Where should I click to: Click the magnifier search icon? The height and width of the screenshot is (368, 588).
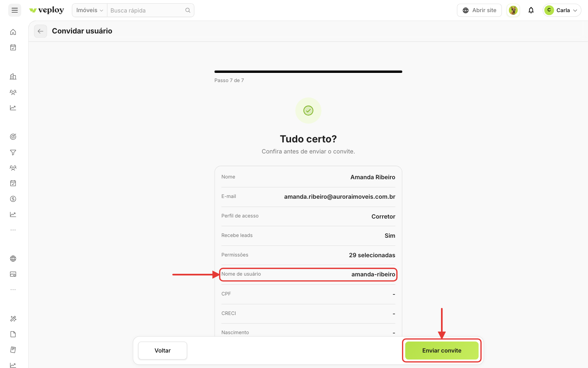coord(188,10)
